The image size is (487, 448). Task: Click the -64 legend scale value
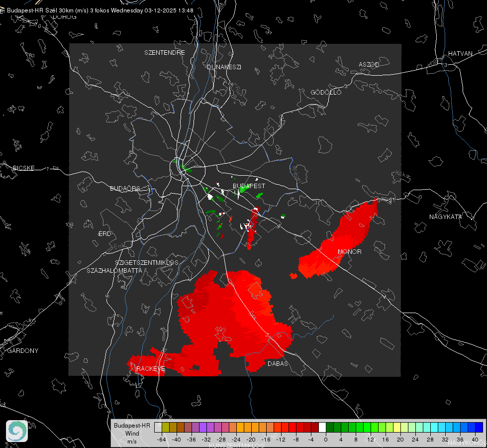tap(162, 440)
